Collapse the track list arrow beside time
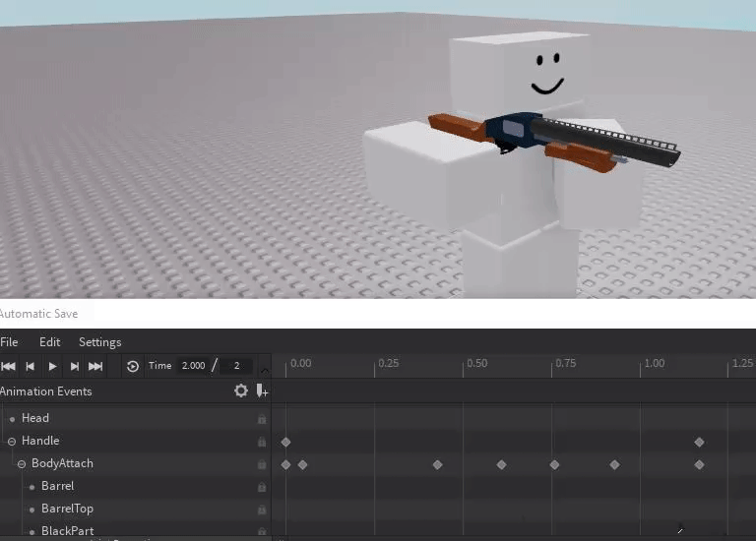The image size is (756, 541). [x=264, y=371]
